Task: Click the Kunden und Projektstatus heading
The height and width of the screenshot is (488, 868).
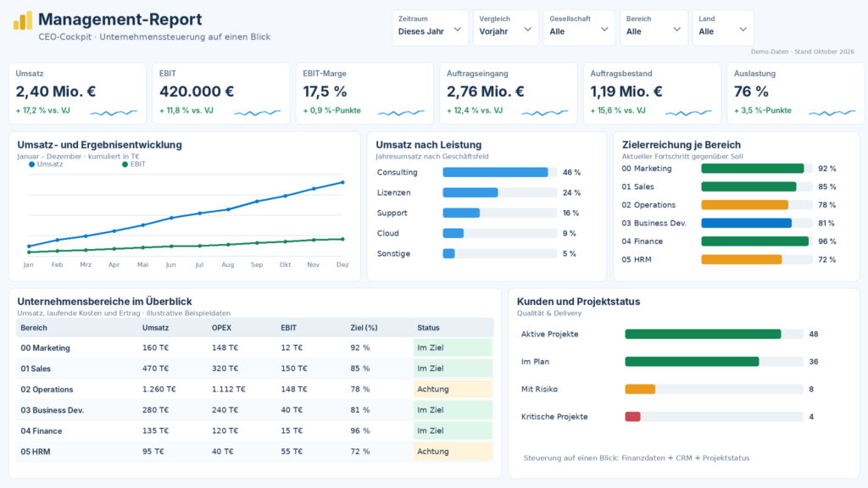Action: click(578, 302)
